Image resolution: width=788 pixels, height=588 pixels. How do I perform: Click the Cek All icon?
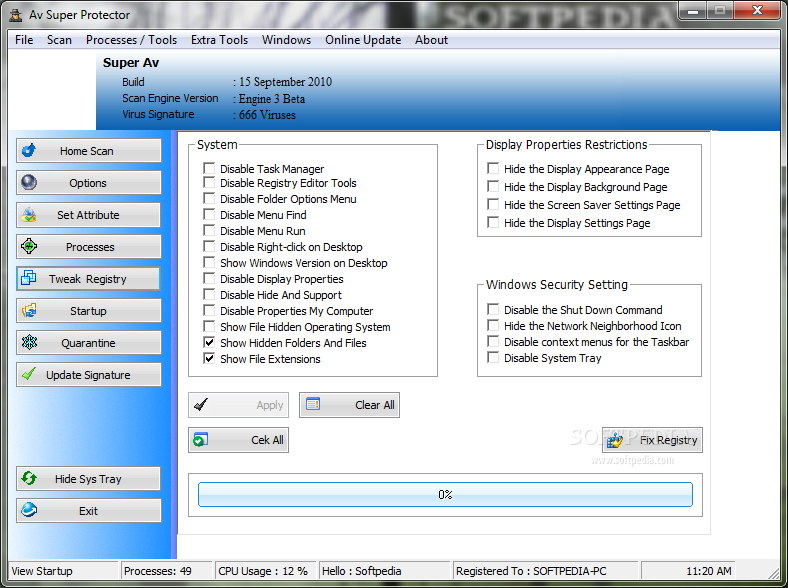click(x=201, y=440)
